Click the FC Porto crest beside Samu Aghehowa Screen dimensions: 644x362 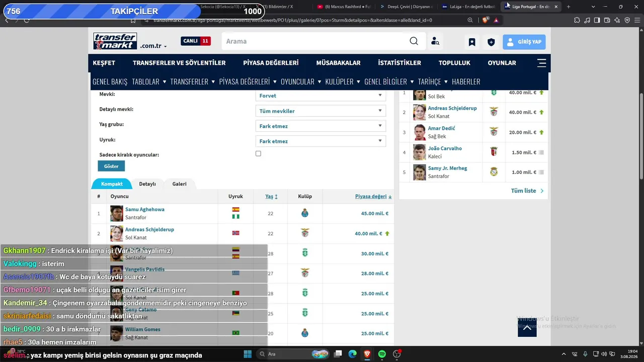tap(304, 213)
